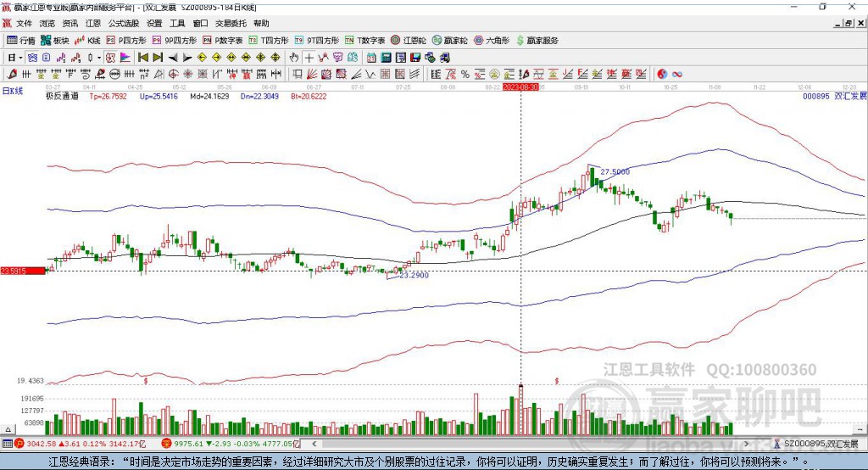Step chart left with black arrow
The image size is (868, 470).
[173, 58]
